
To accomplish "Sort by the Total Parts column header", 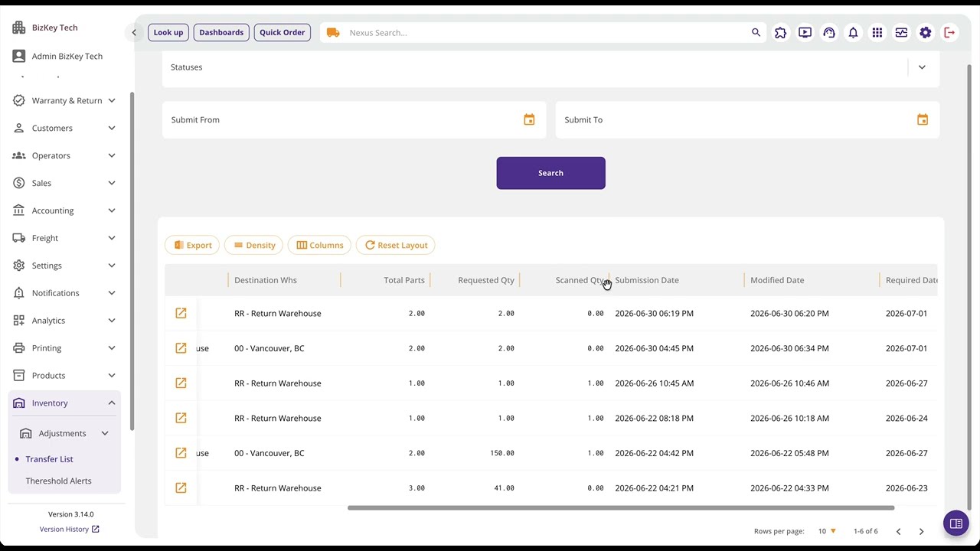I will 404,280.
